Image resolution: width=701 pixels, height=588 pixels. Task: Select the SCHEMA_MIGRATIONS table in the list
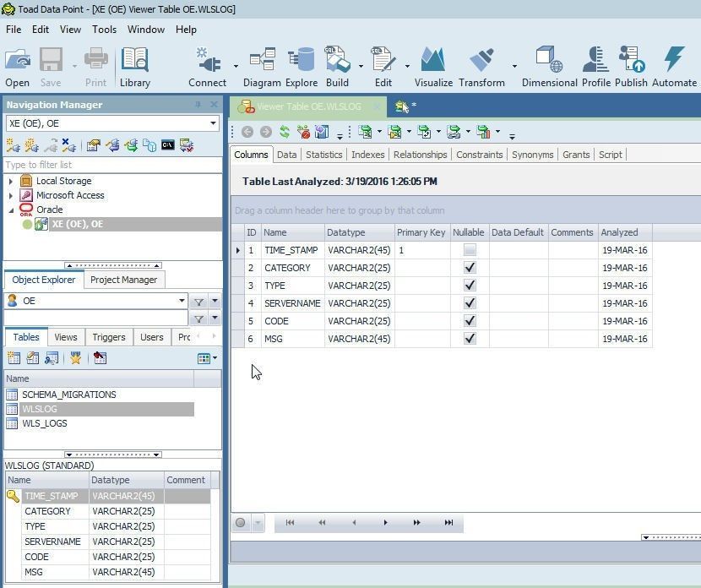(69, 395)
